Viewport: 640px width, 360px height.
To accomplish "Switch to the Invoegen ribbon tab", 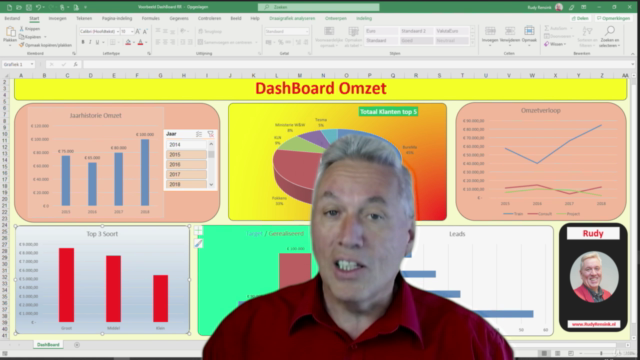I will [x=57, y=18].
